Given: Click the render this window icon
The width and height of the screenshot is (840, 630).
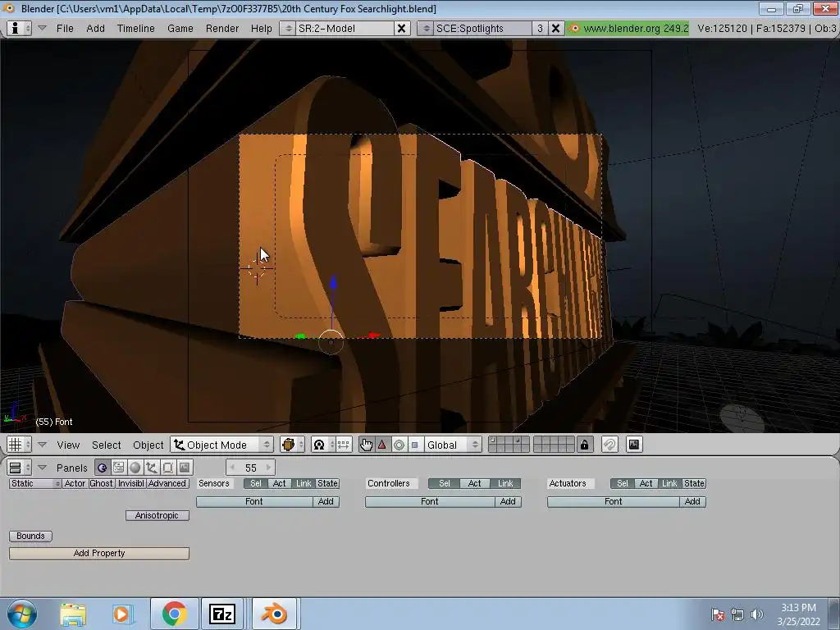Looking at the screenshot, I should pos(634,445).
